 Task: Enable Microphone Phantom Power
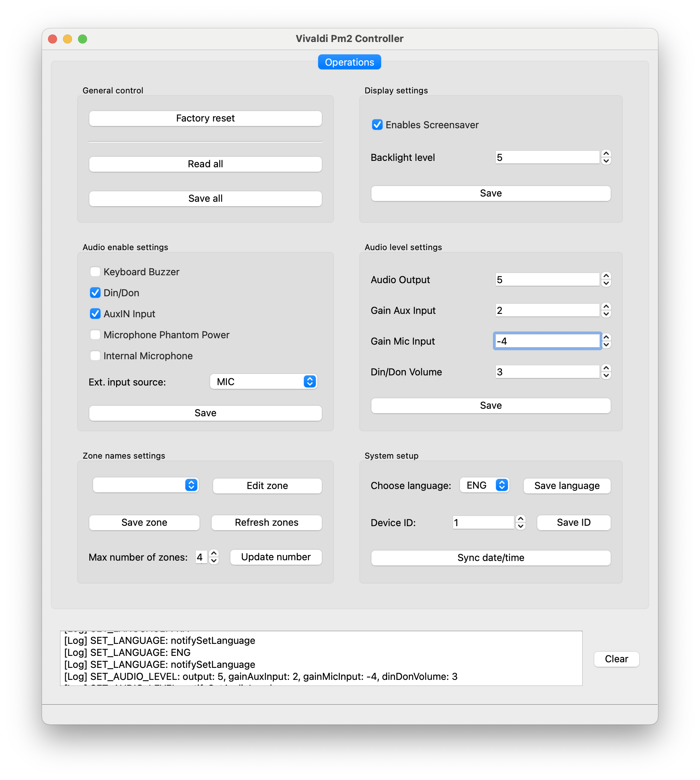pyautogui.click(x=95, y=334)
